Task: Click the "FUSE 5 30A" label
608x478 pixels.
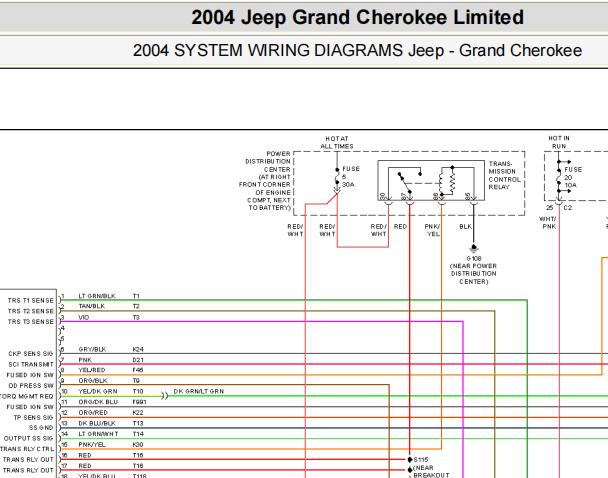Action: pyautogui.click(x=351, y=177)
